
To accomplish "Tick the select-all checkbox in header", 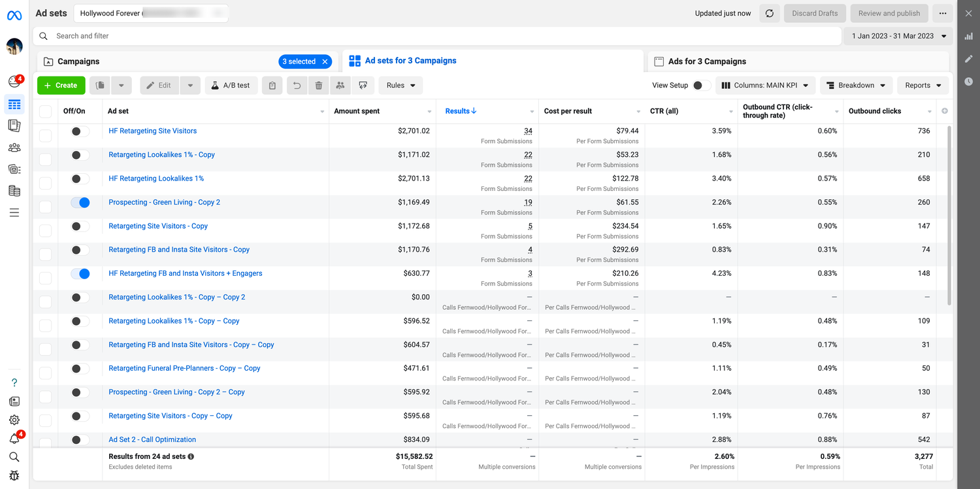I will click(x=45, y=111).
